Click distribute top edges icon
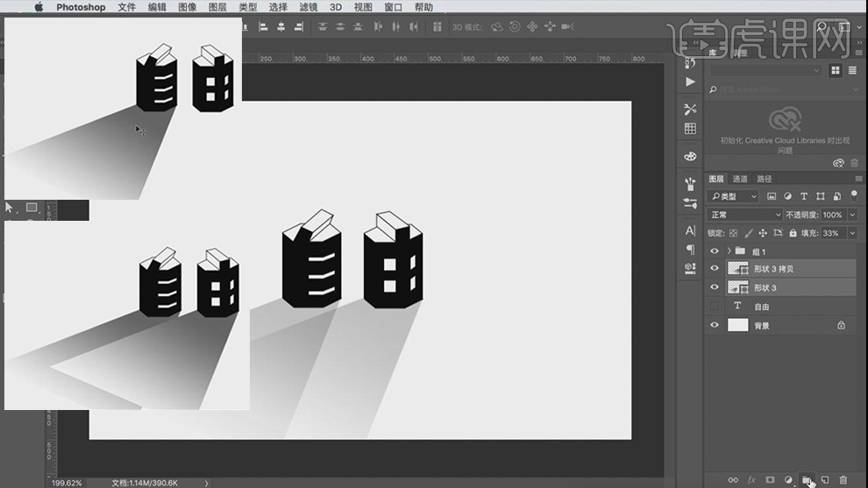Screen dimensions: 868x488 322,26
